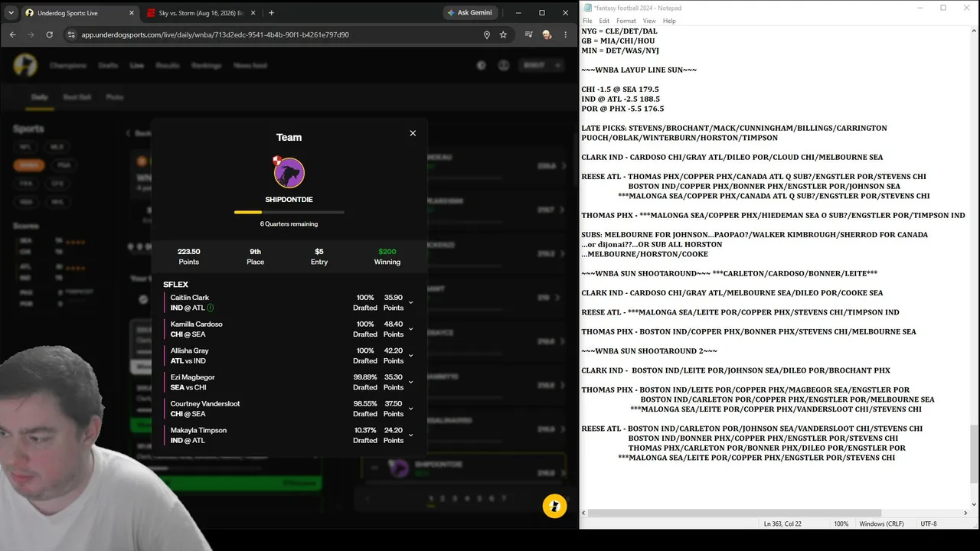Open Notepad's Edit menu

604,21
